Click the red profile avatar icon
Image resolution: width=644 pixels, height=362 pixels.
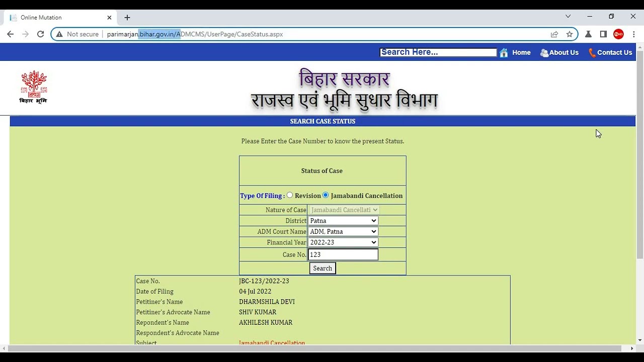[618, 34]
